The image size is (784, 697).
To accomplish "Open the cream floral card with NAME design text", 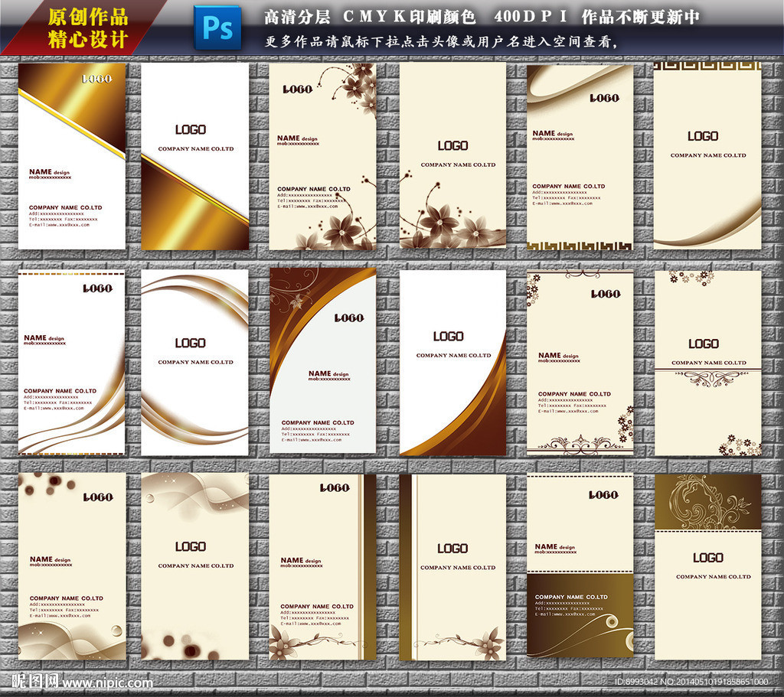I will pos(322,156).
